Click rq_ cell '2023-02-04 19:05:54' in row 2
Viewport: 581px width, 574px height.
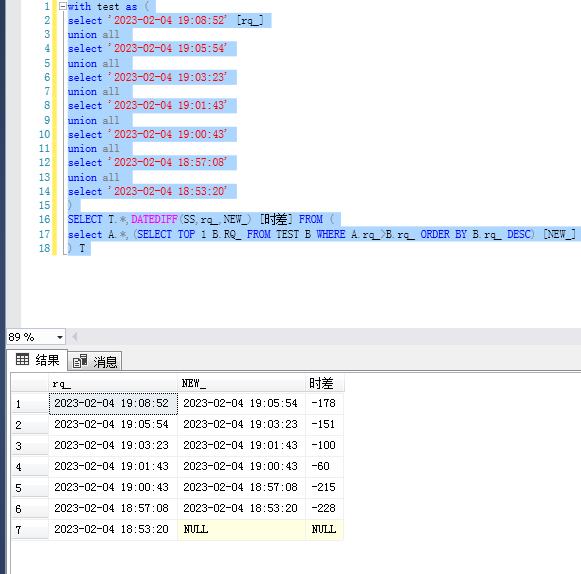(x=113, y=424)
